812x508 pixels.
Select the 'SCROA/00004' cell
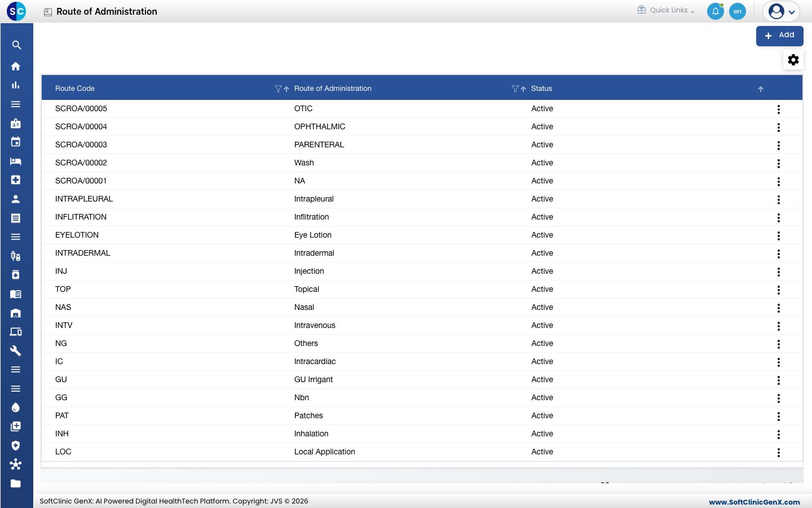pos(81,126)
